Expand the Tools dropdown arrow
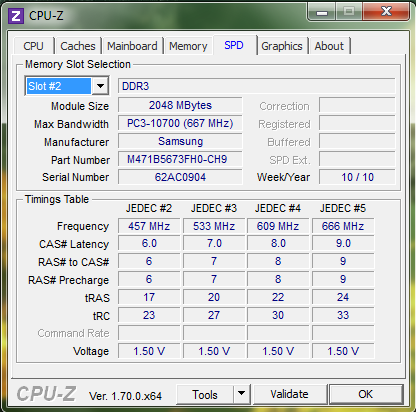Screen dimensions: 416x412 coord(242,394)
